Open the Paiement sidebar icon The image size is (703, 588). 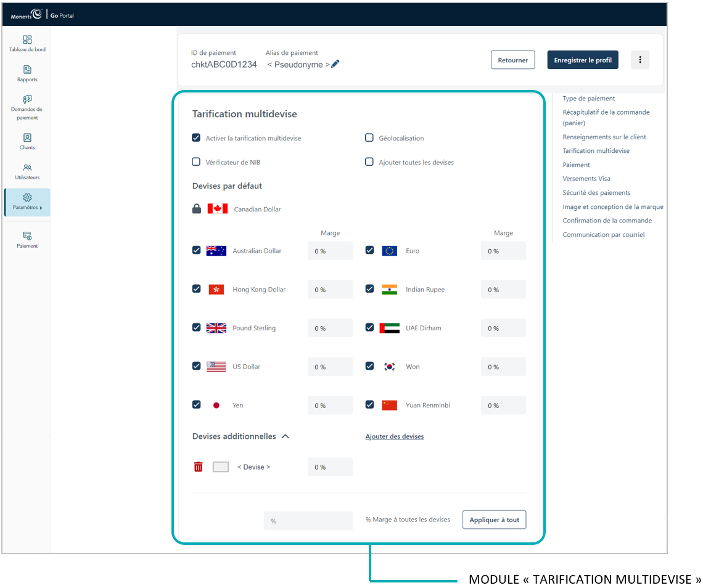(27, 235)
